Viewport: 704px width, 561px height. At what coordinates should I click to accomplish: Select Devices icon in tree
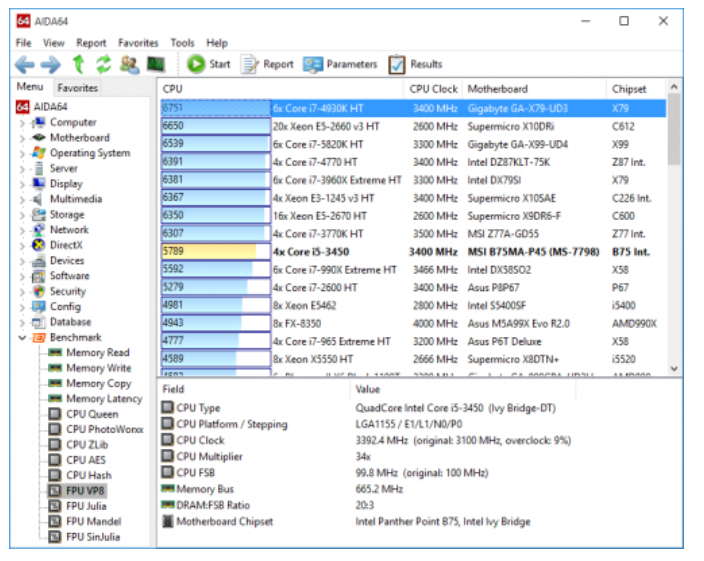pyautogui.click(x=39, y=261)
